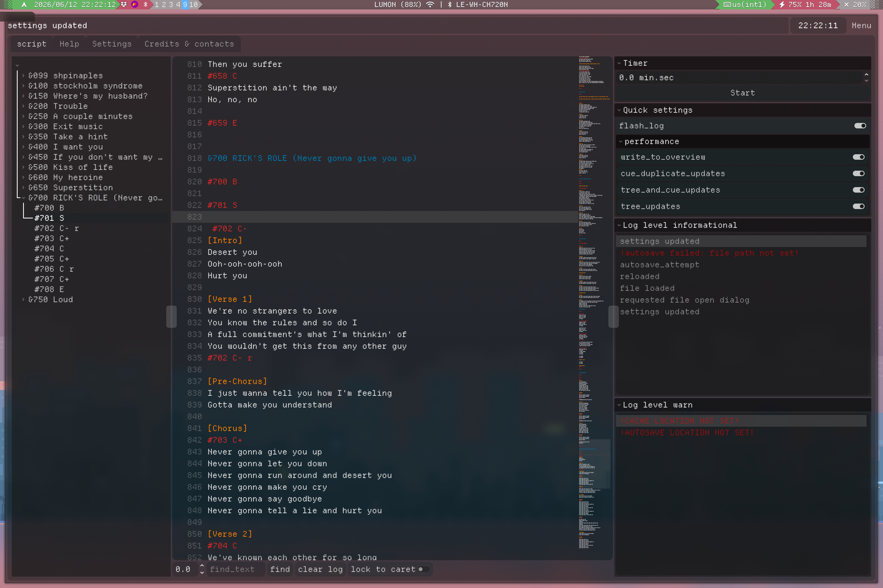This screenshot has width=883, height=588.
Task: Click the flame tray icon in the top bar
Action: point(135,5)
